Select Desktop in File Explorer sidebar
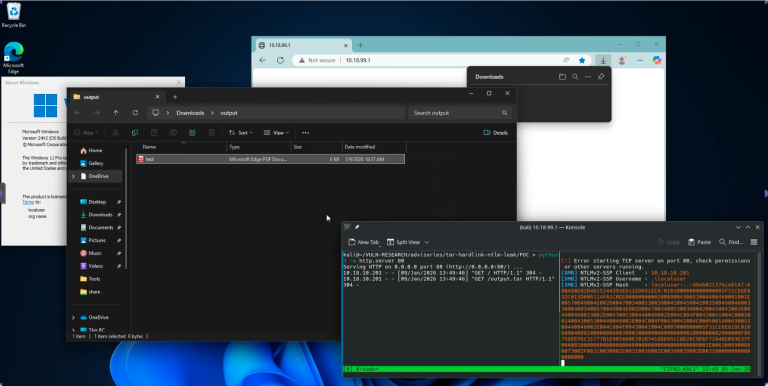This screenshot has width=768, height=386. tap(97, 202)
